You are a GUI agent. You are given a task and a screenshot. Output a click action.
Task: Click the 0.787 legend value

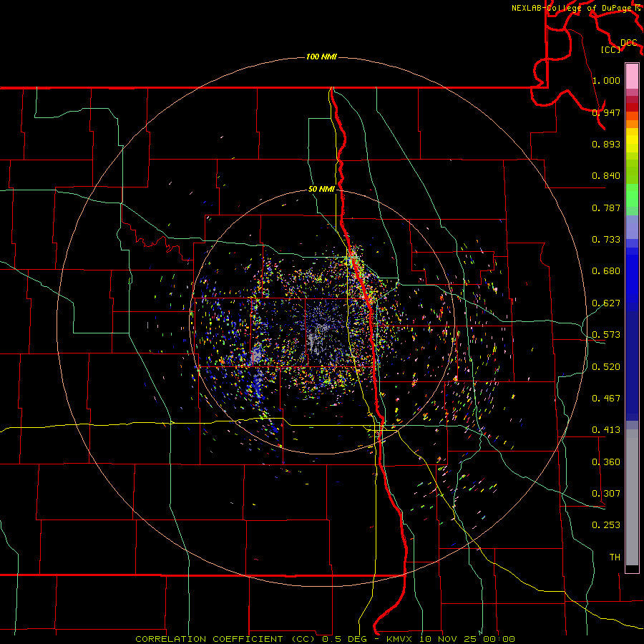click(606, 208)
